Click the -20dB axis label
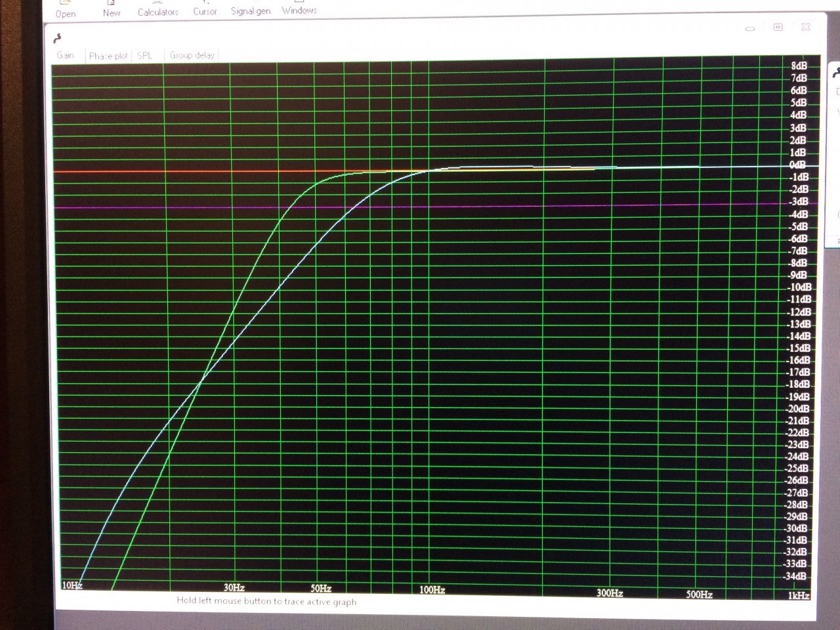840x630 pixels. click(798, 408)
